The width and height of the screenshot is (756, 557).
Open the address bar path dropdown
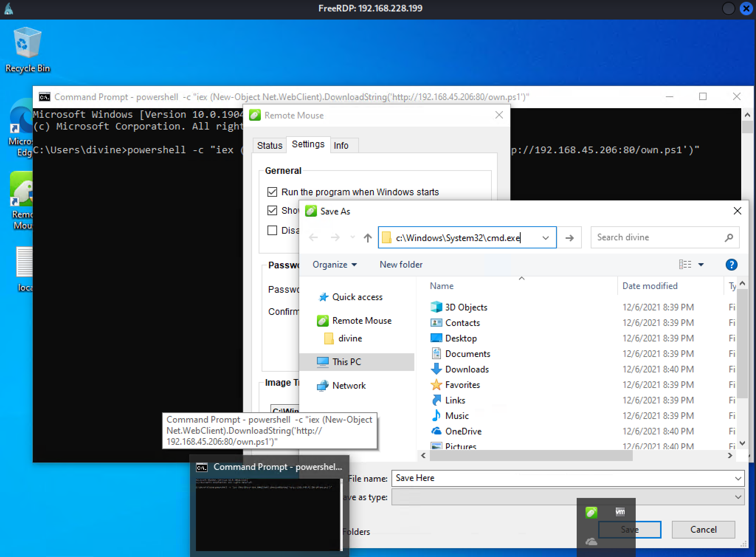545,238
